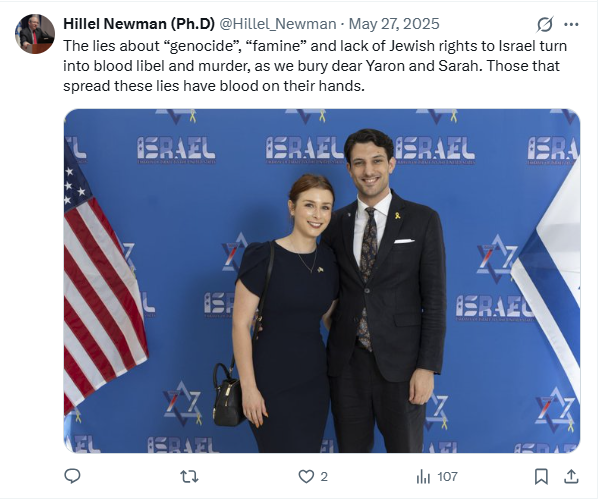
Task: Click the reply speech bubble icon
Action: click(x=72, y=476)
